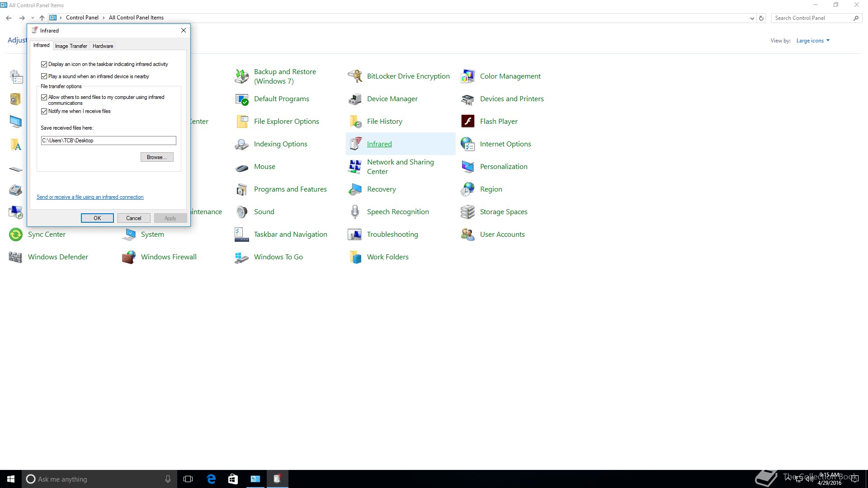Open Device Manager icon
868x488 pixels.
tap(355, 99)
